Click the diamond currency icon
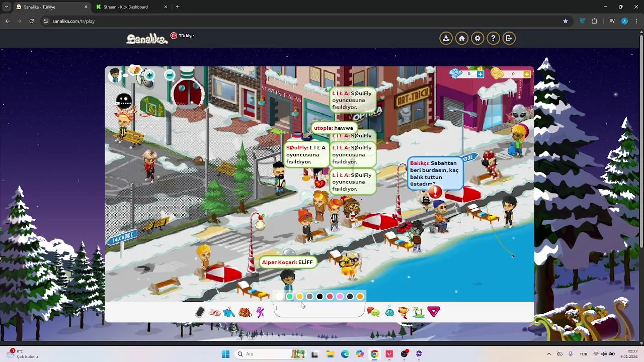Viewport: 644px width, 362px height. [x=456, y=74]
